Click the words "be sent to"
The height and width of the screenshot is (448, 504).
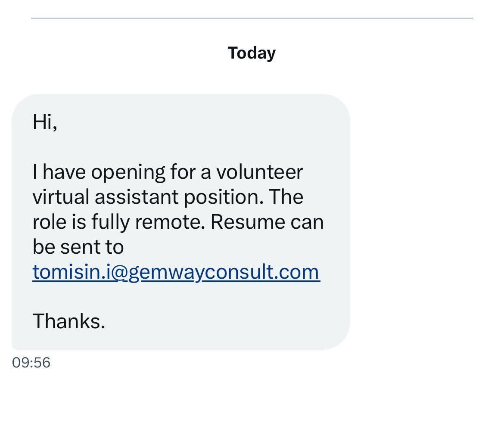[78, 247]
